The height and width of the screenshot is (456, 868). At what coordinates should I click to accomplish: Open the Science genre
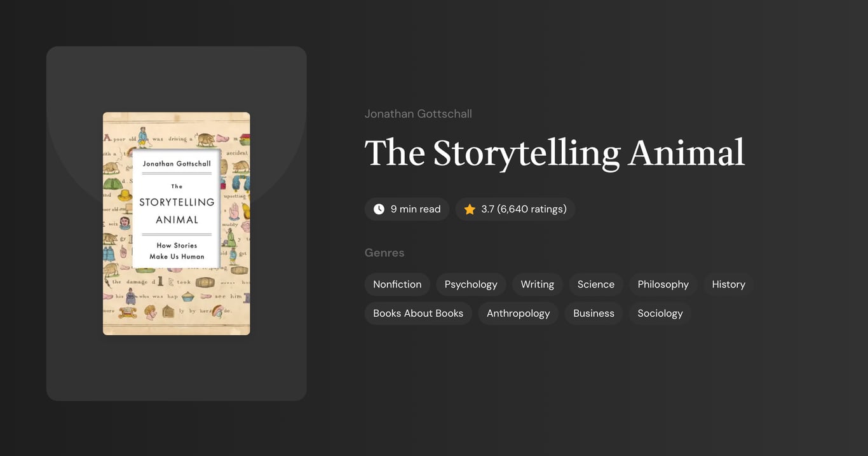(595, 284)
